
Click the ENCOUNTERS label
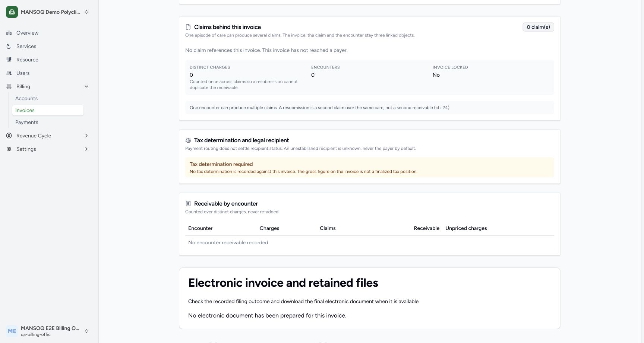click(x=325, y=67)
